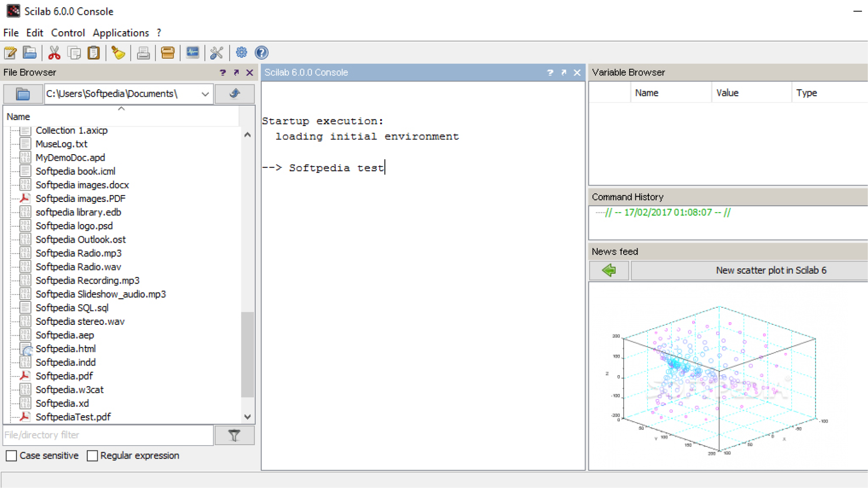Expand the directory path dropdown
Viewport: 868px width, 489px height.
(x=205, y=94)
